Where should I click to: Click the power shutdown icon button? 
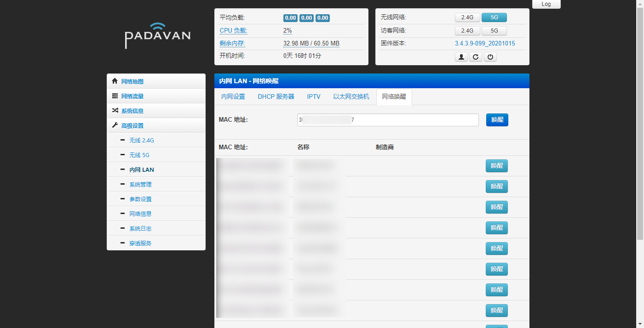[490, 57]
